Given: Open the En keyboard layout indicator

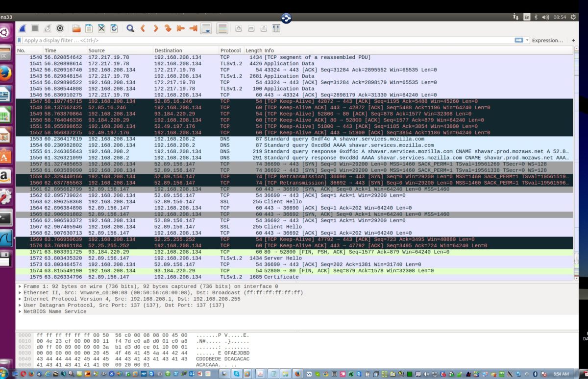Looking at the screenshot, I should (527, 16).
